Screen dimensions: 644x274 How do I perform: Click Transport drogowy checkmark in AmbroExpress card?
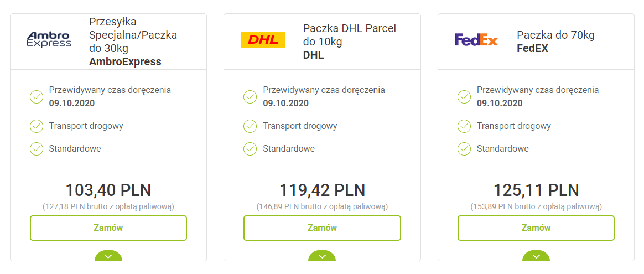click(x=37, y=126)
